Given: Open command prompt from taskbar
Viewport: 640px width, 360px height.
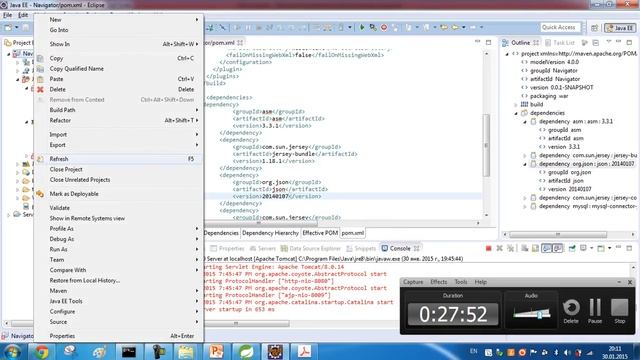Looking at the screenshot, I should click(129, 351).
